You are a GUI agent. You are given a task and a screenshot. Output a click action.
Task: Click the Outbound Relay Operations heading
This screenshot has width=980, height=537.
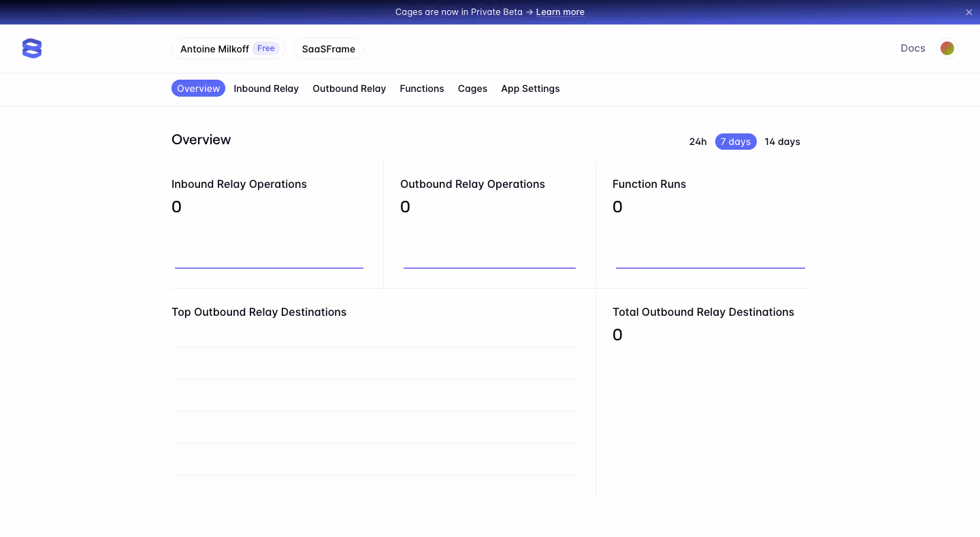(x=472, y=184)
